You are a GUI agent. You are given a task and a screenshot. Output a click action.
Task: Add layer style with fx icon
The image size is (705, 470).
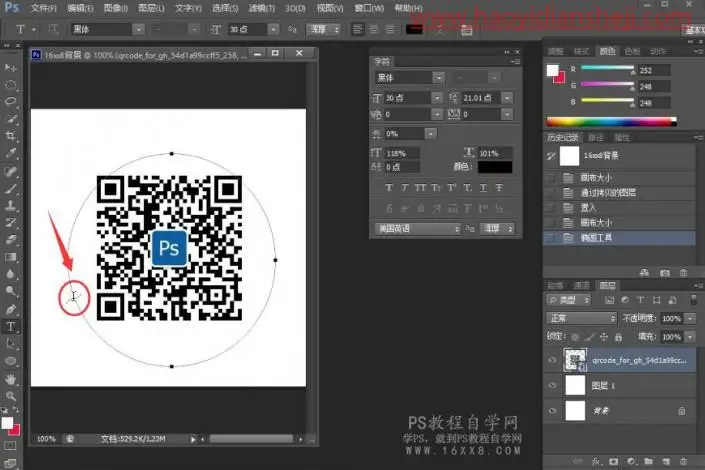pyautogui.click(x=596, y=461)
